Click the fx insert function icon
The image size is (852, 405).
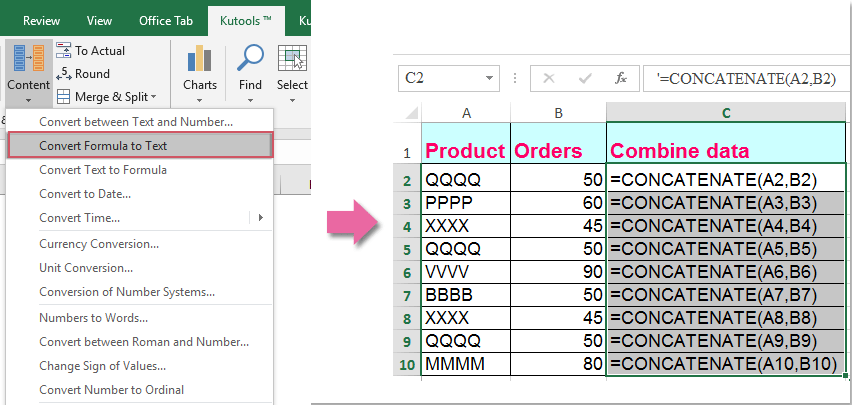(620, 78)
